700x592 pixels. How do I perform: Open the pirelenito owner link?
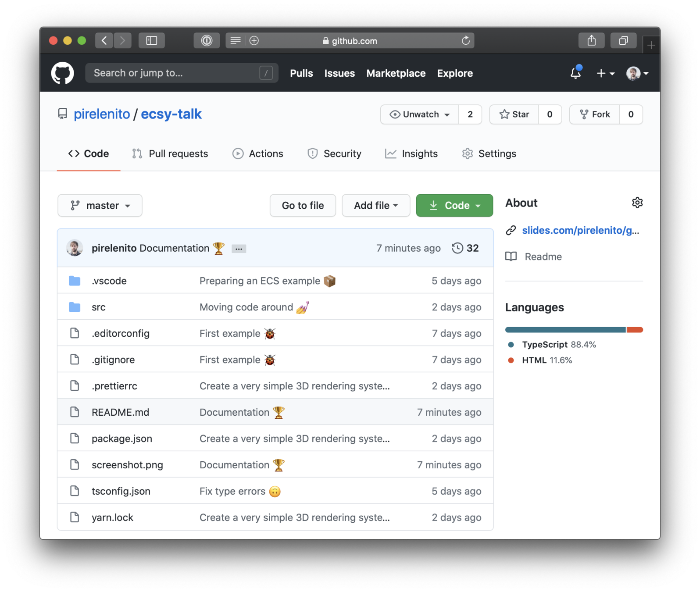(102, 114)
